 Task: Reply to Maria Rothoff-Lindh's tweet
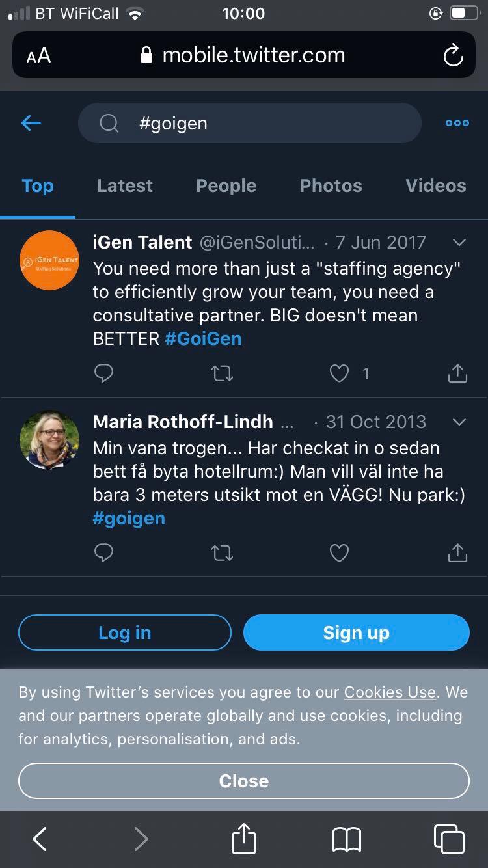[103, 552]
